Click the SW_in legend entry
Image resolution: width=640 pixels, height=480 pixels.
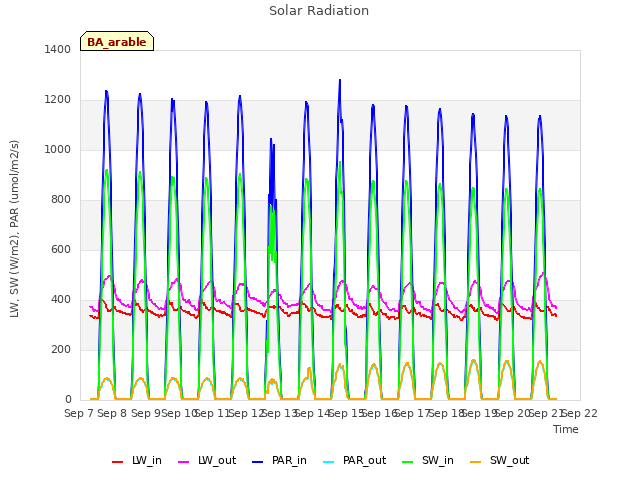(x=428, y=461)
